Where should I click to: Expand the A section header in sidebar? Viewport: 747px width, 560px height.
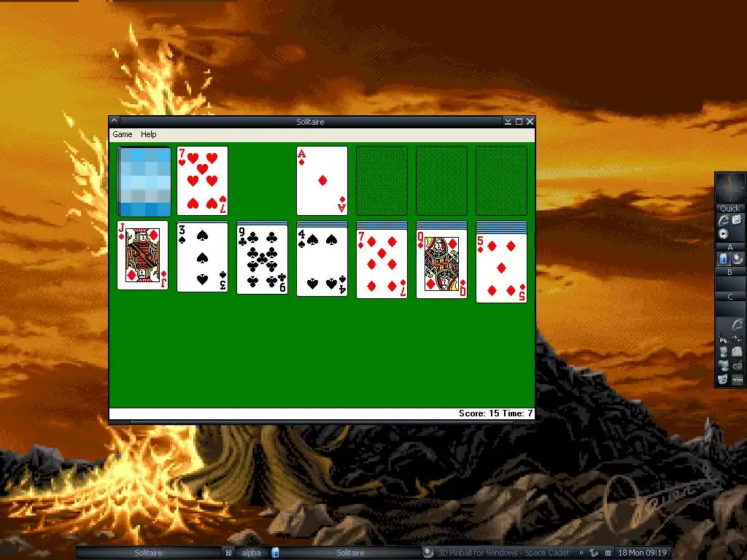point(729,247)
